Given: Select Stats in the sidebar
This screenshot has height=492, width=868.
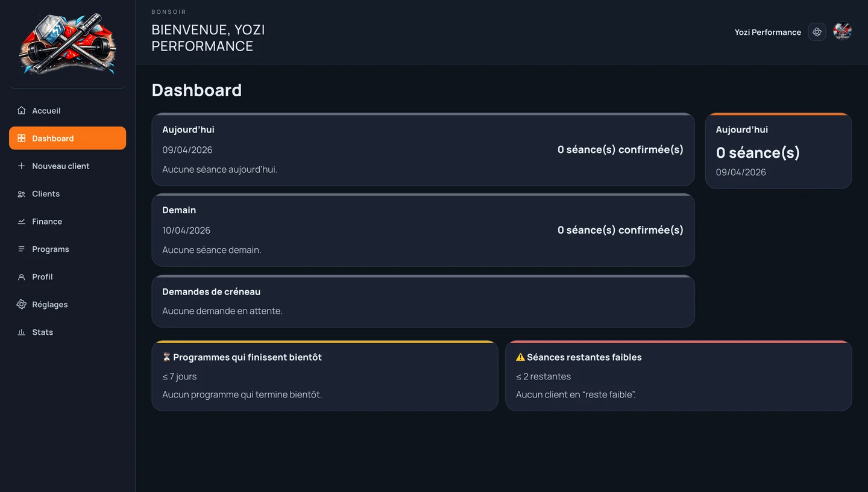Looking at the screenshot, I should [43, 332].
